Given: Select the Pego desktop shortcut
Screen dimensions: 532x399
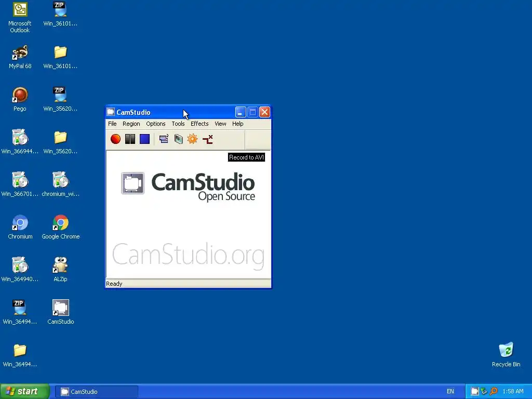Looking at the screenshot, I should click(20, 99).
